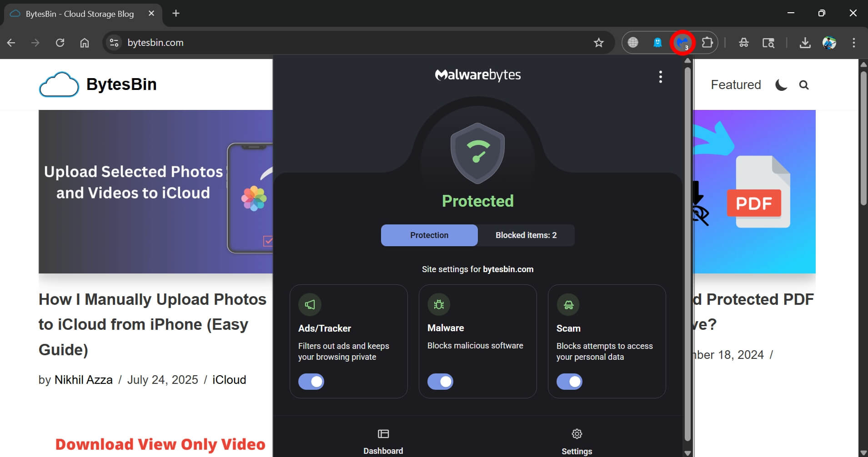Open site information icon beside the URL
Viewport: 868px width, 457px height.
click(114, 43)
